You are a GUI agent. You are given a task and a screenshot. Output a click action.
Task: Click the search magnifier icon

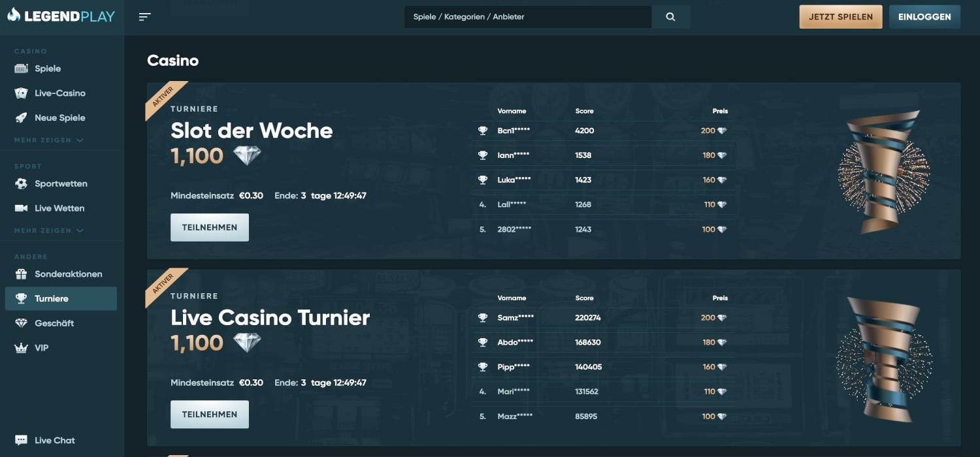coord(670,17)
